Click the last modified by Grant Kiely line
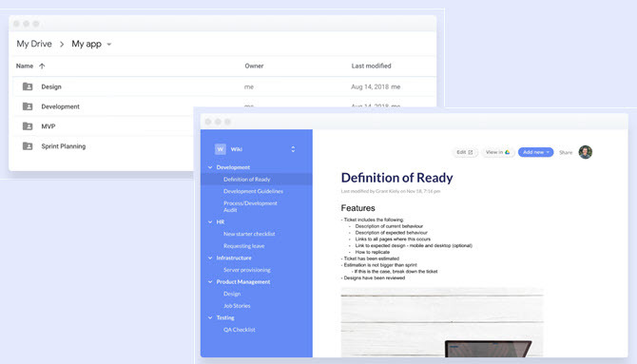The image size is (637, 364). coord(391,191)
